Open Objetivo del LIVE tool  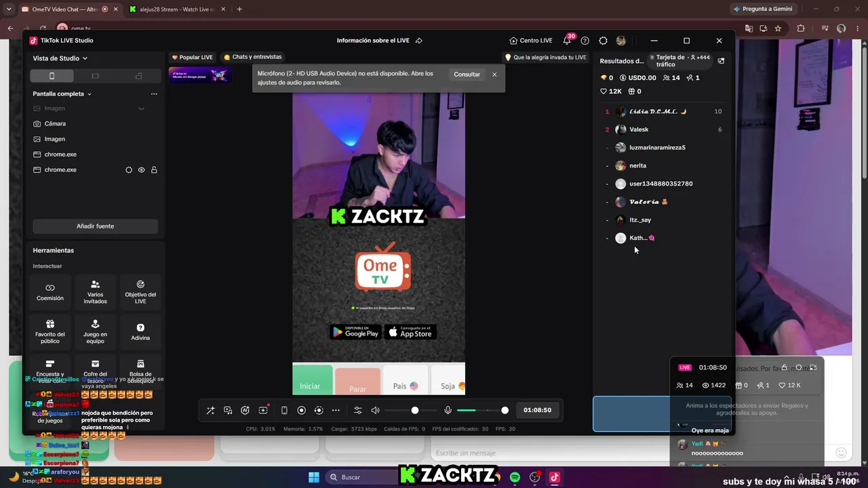(x=140, y=292)
